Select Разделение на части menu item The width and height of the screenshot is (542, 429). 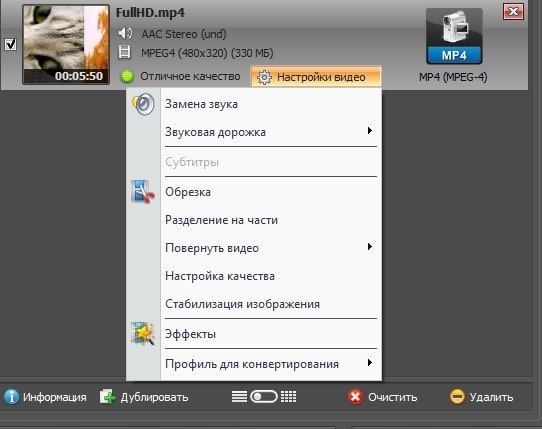pyautogui.click(x=254, y=220)
